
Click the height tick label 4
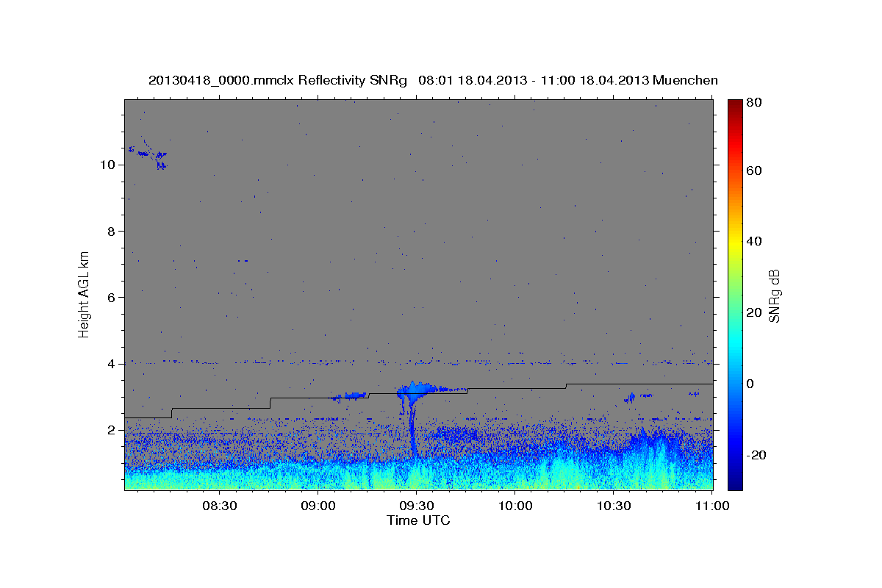111,364
